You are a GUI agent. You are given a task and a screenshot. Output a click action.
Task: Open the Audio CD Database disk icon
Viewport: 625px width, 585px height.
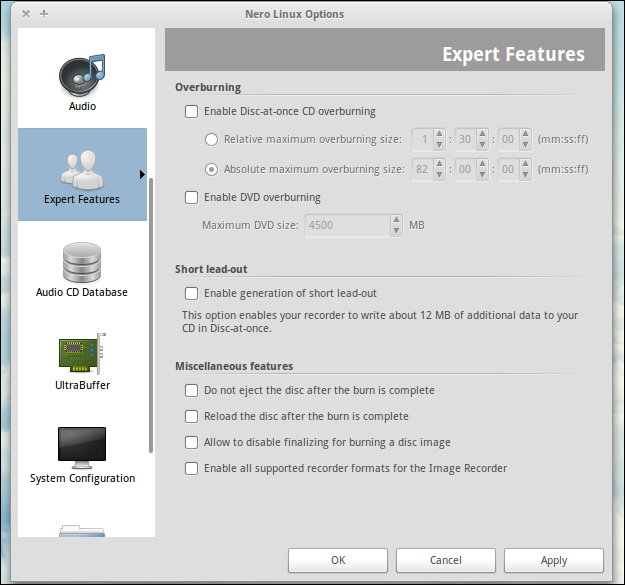click(x=82, y=262)
